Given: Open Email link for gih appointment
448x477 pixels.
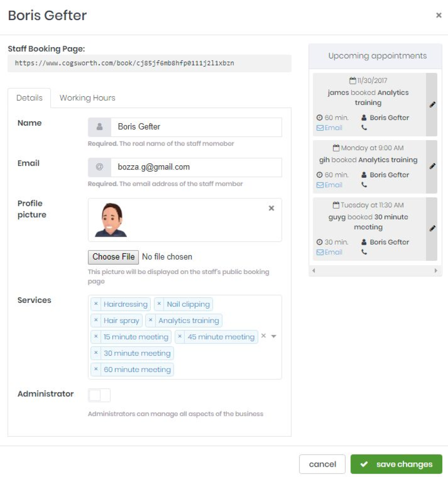Looking at the screenshot, I should [329, 185].
